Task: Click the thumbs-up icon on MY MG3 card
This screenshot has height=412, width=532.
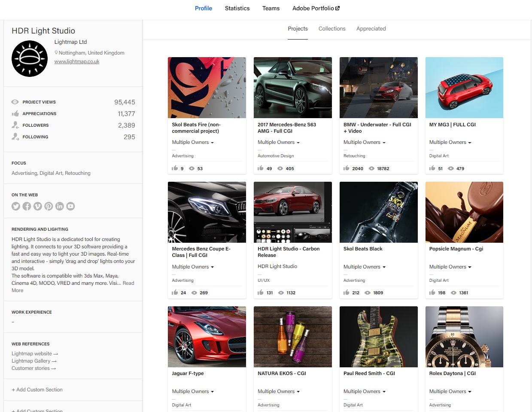Action: 432,168
